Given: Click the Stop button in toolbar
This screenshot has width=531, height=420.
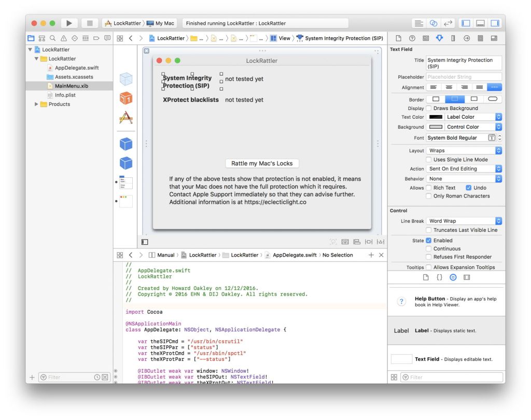Looking at the screenshot, I should (x=90, y=23).
